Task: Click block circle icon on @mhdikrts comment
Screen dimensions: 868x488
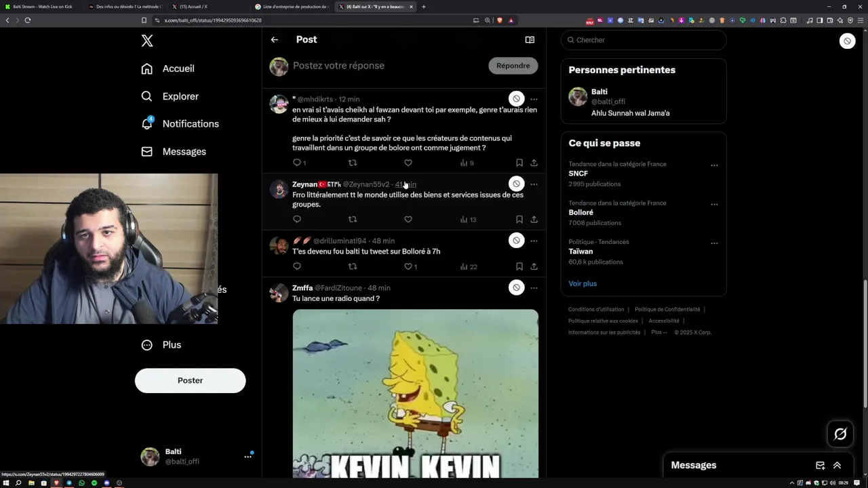Action: pyautogui.click(x=516, y=99)
